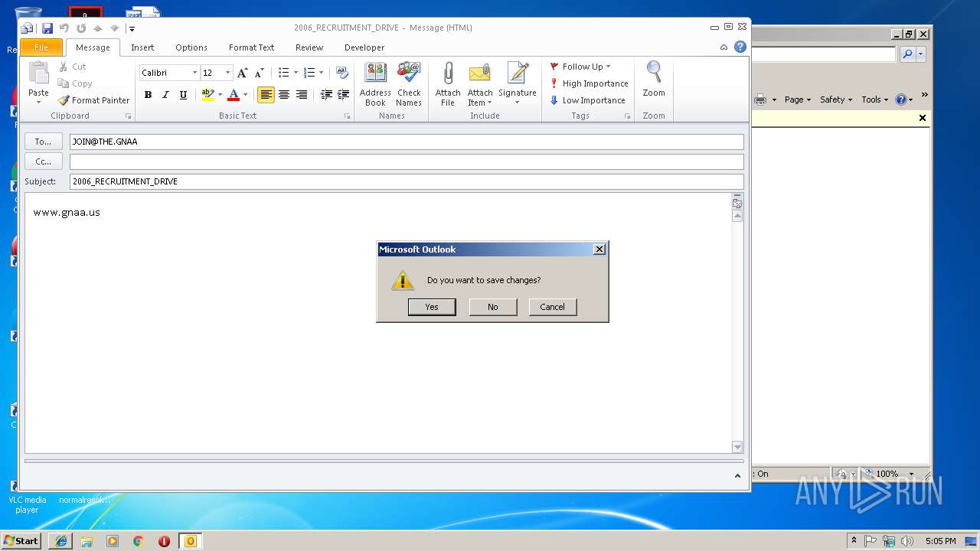Open Outlook Help question mark icon
980x551 pixels.
coord(740,47)
